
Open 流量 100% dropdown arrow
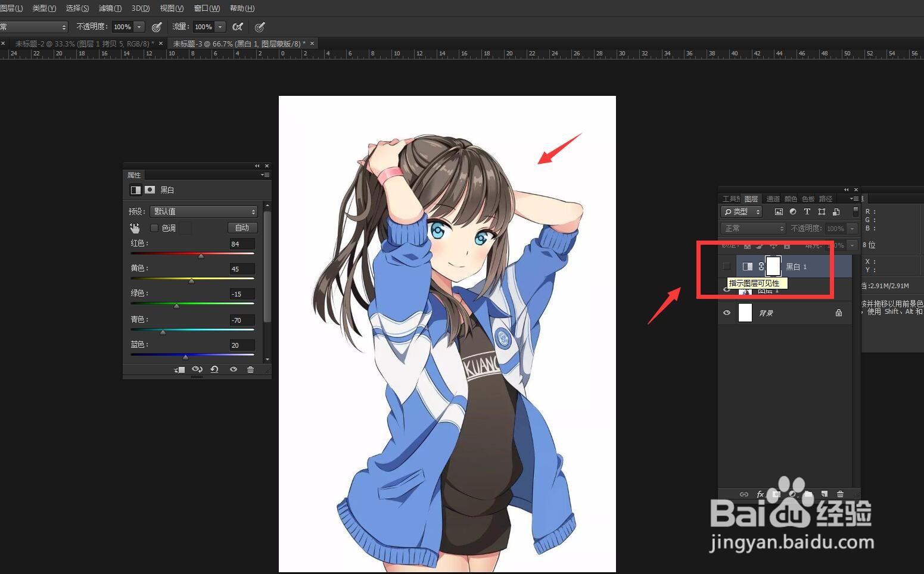coord(220,27)
